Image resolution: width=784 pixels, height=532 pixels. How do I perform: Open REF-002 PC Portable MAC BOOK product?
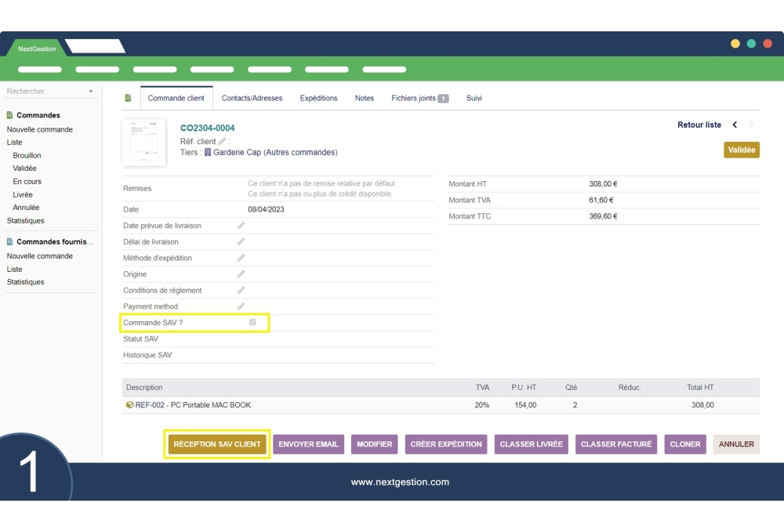pos(193,405)
